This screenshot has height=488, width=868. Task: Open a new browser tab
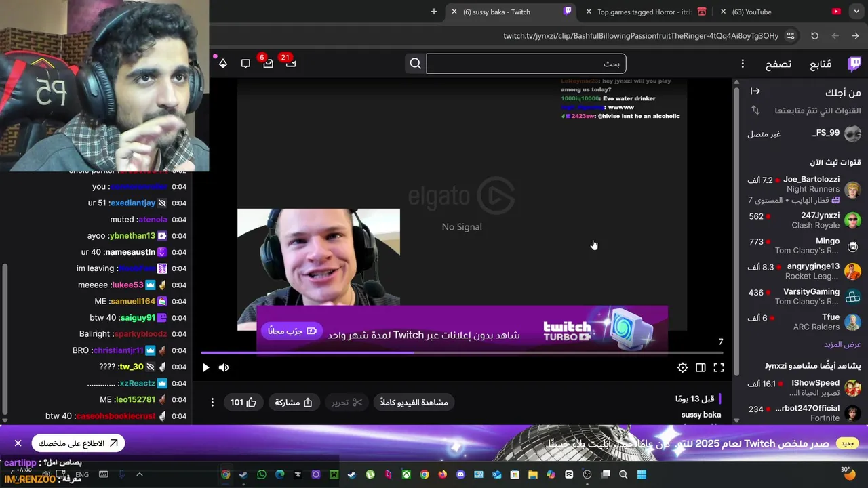click(434, 12)
